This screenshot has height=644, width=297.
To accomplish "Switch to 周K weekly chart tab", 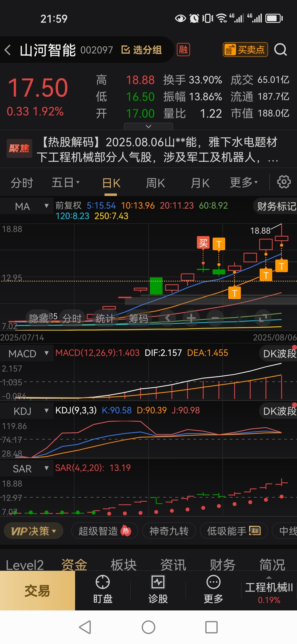I will (x=155, y=183).
